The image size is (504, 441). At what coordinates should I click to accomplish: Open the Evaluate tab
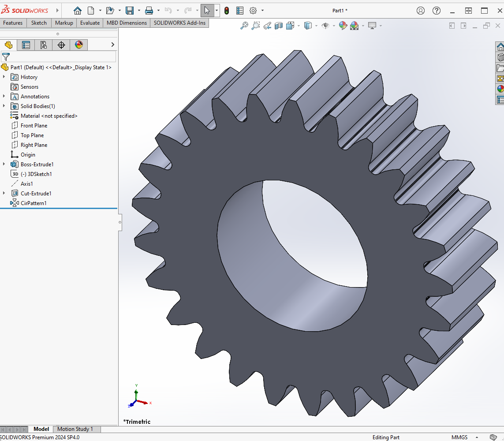90,23
